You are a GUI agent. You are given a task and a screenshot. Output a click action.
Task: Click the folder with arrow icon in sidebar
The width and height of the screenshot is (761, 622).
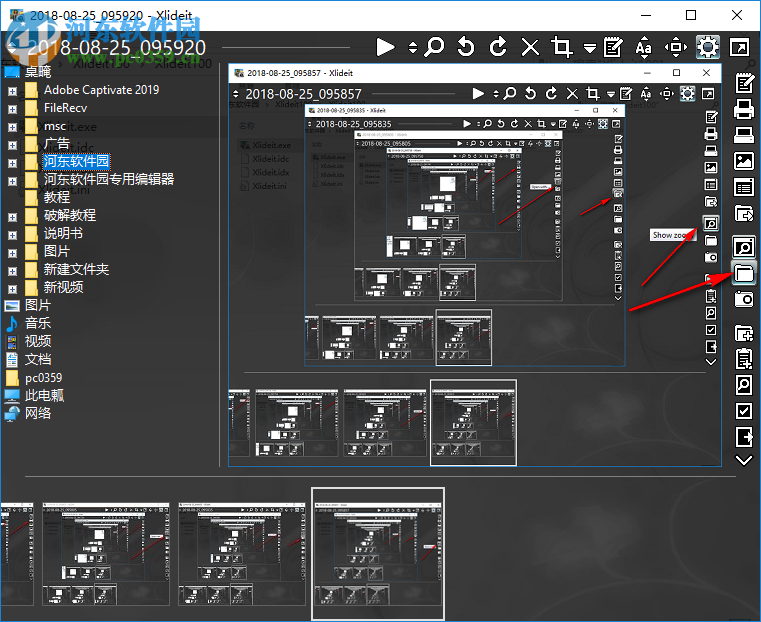[744, 213]
